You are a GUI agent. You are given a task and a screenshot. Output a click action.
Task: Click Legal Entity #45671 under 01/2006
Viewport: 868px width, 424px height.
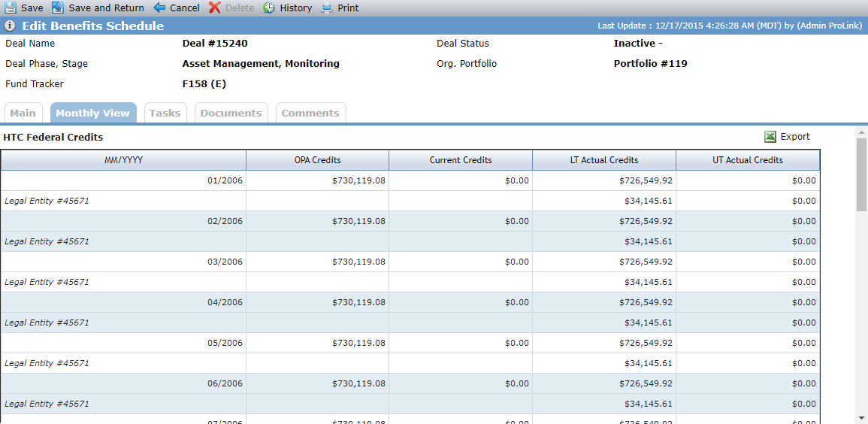47,201
